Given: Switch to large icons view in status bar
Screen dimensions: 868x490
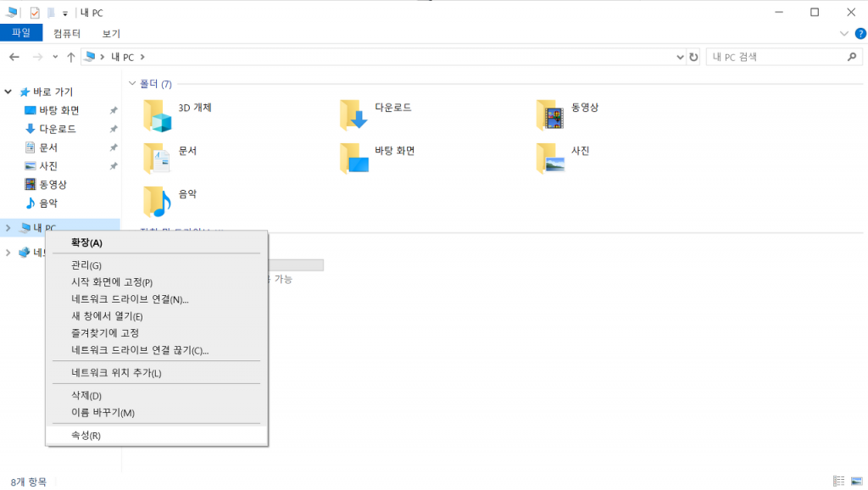Looking at the screenshot, I should pyautogui.click(x=856, y=482).
